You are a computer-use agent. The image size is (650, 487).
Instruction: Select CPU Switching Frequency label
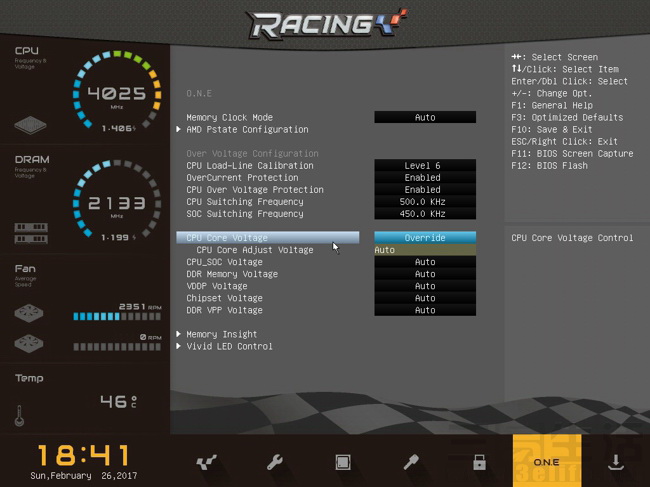point(245,201)
